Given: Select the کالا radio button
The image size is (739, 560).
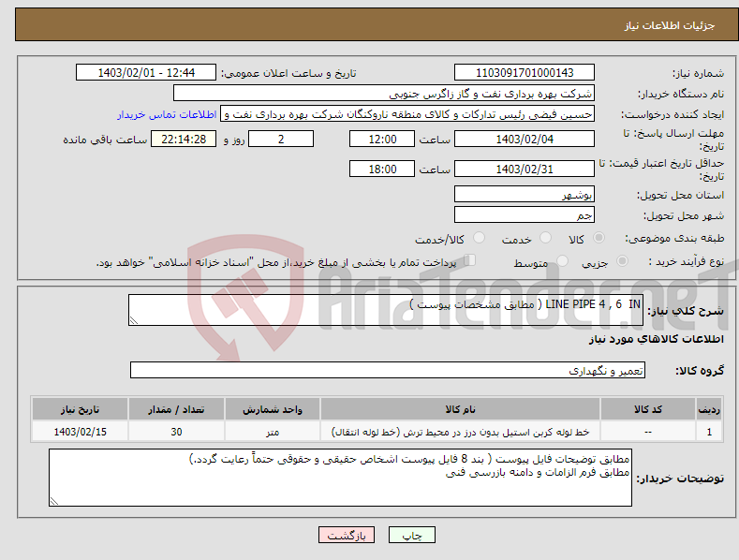Looking at the screenshot, I should 599,238.
